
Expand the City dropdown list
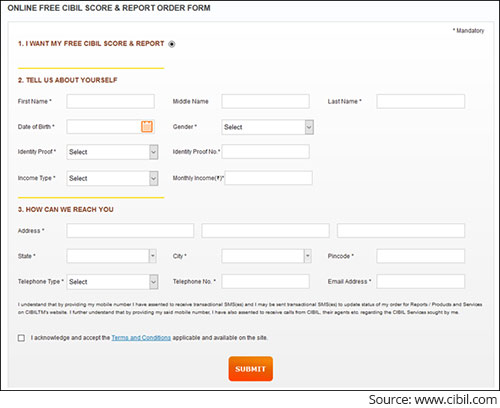tap(266, 256)
